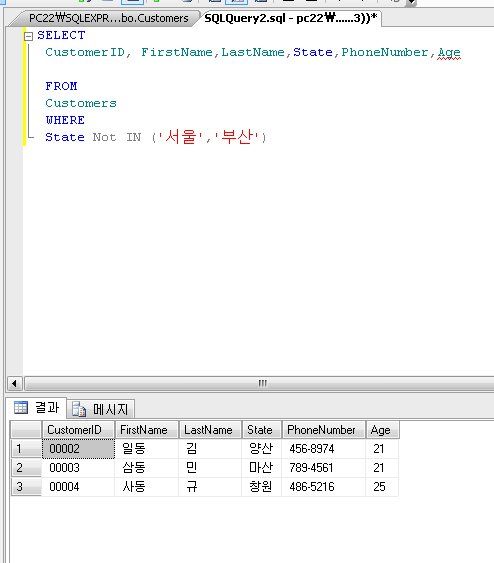Click LastName cell 민
Image resolution: width=494 pixels, height=563 pixels.
click(210, 468)
